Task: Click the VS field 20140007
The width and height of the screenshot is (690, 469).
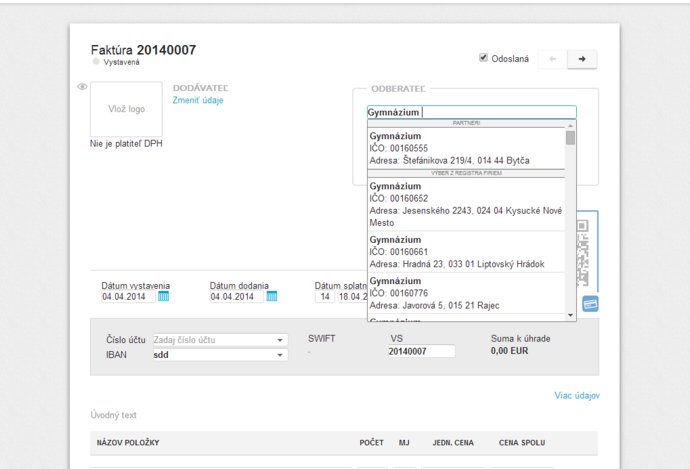Action: pos(421,351)
